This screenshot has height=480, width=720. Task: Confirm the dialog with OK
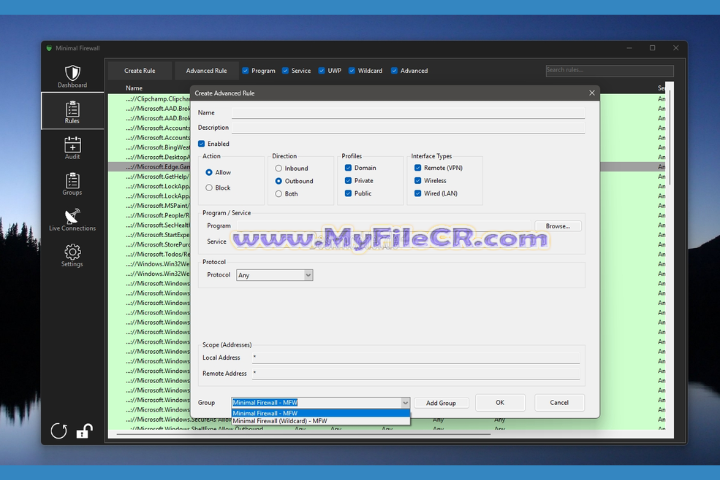(500, 402)
